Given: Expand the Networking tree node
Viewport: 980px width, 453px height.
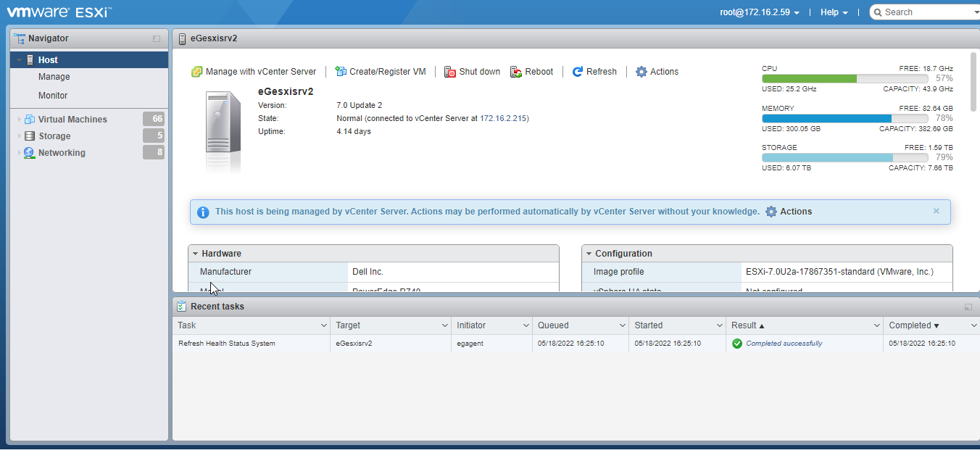Looking at the screenshot, I should click(x=20, y=153).
